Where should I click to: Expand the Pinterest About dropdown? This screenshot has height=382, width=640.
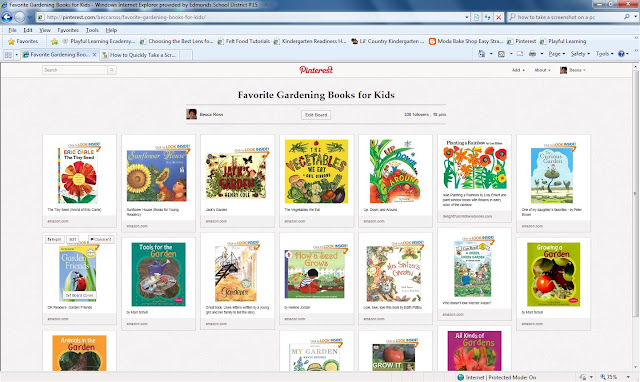click(542, 70)
